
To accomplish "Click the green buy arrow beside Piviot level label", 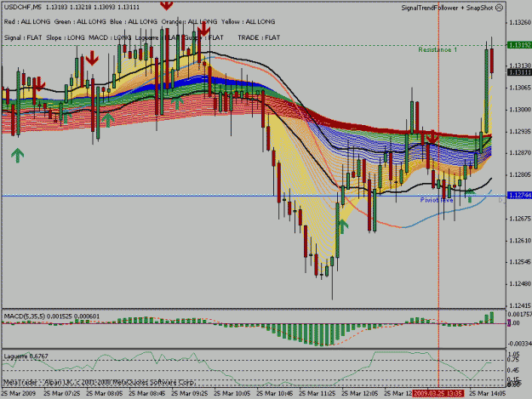I will [x=470, y=196].
